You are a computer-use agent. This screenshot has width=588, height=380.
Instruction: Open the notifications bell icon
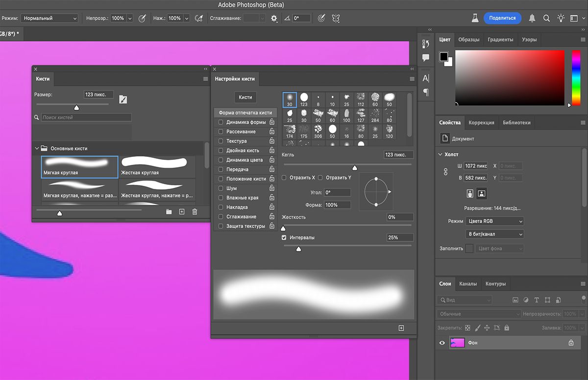tap(532, 18)
